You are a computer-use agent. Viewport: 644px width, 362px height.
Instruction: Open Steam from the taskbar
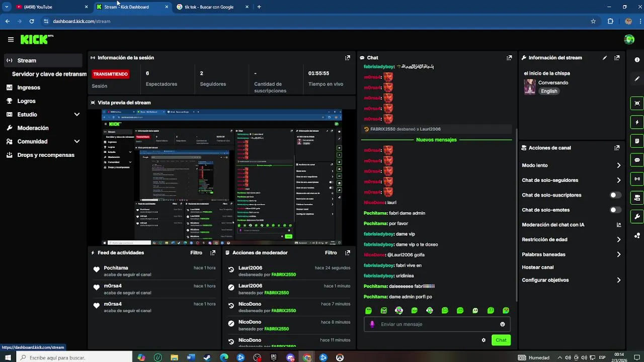(207, 357)
